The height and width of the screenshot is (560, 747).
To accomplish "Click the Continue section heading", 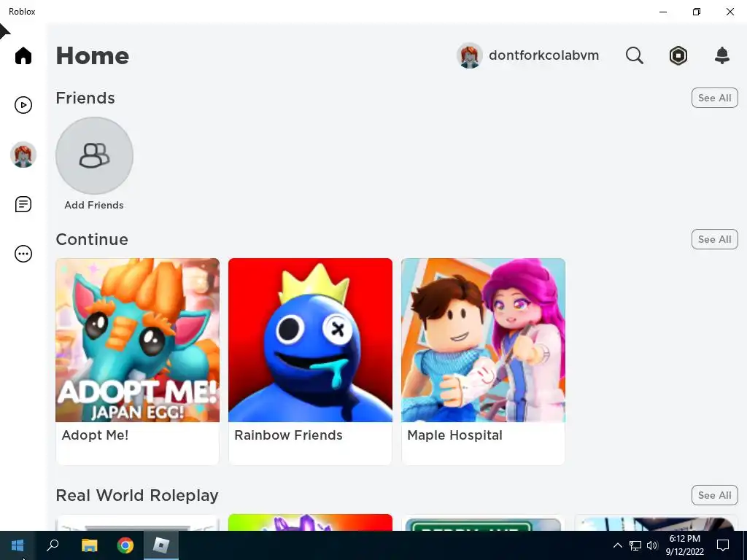I will click(x=92, y=239).
